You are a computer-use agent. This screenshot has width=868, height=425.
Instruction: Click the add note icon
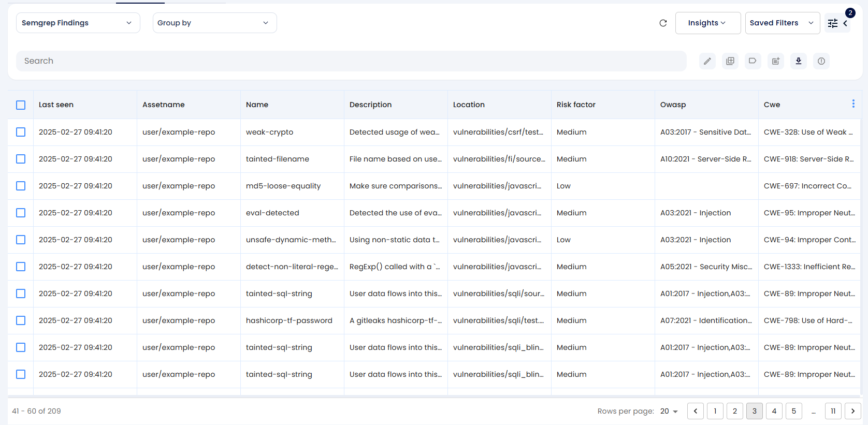[x=776, y=61]
